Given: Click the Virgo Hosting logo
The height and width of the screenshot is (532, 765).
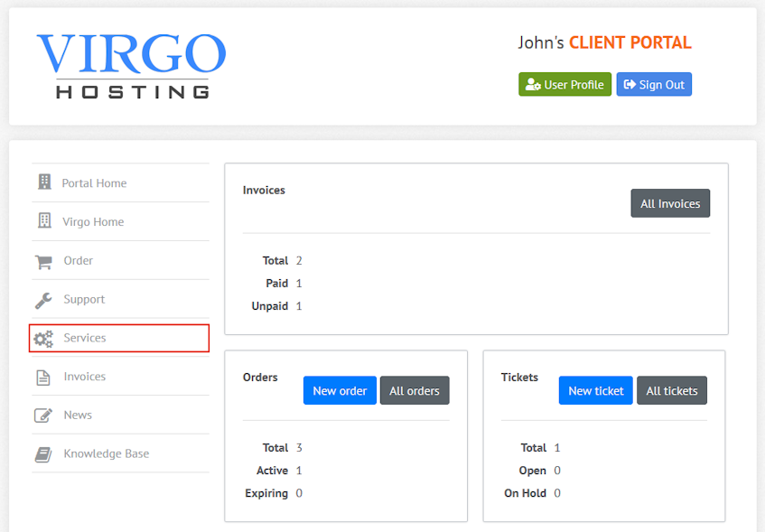Looking at the screenshot, I should point(131,66).
